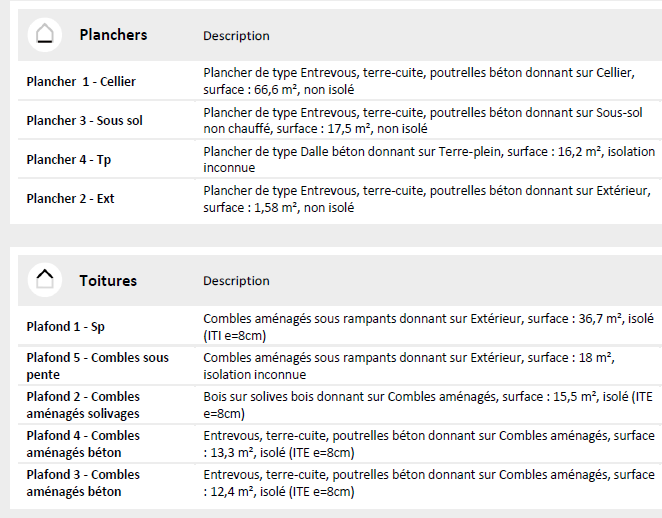Viewport: 662px width, 518px height.
Task: Click the Bois sur solives description
Action: point(428,405)
